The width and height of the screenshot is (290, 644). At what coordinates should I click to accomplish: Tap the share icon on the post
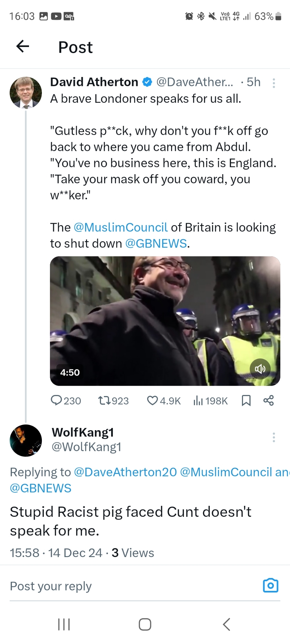point(268,400)
